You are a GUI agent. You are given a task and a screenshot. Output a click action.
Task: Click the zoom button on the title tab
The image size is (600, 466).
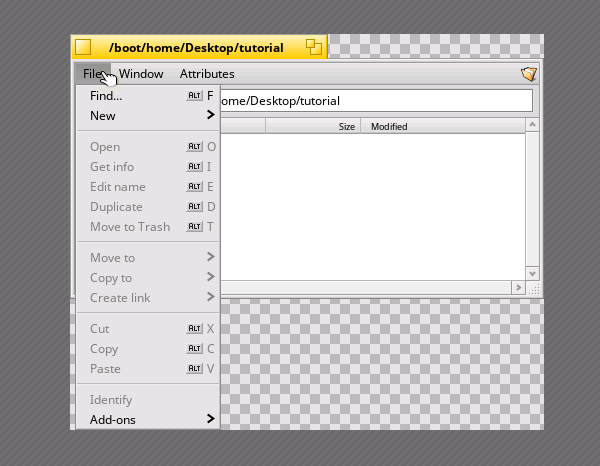tap(315, 47)
